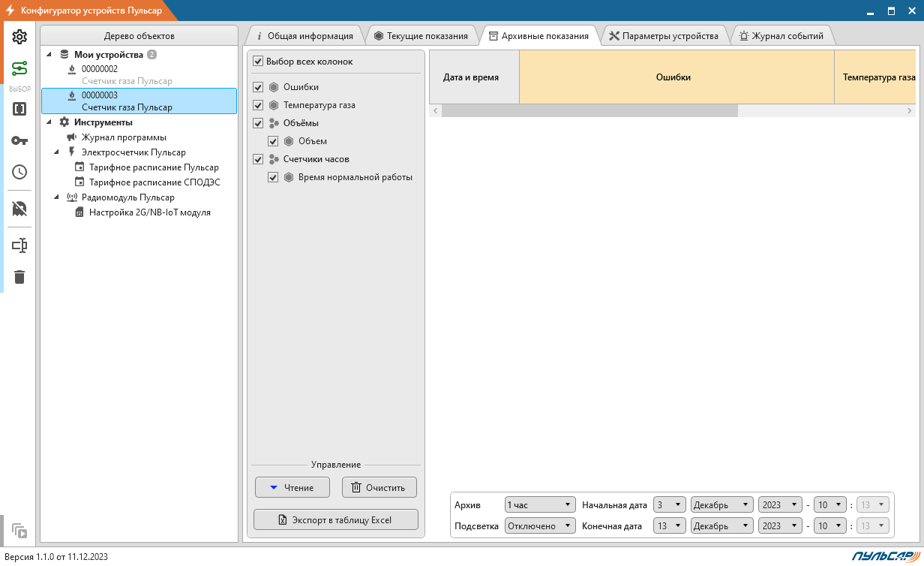Toggle the Объёмы group checkbox
This screenshot has height=566, width=924.
click(258, 123)
